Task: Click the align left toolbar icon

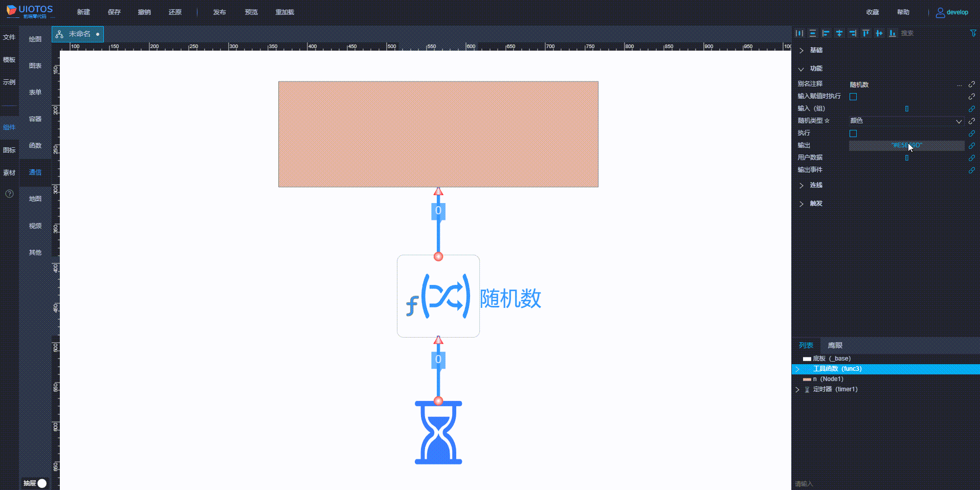Action: (826, 33)
